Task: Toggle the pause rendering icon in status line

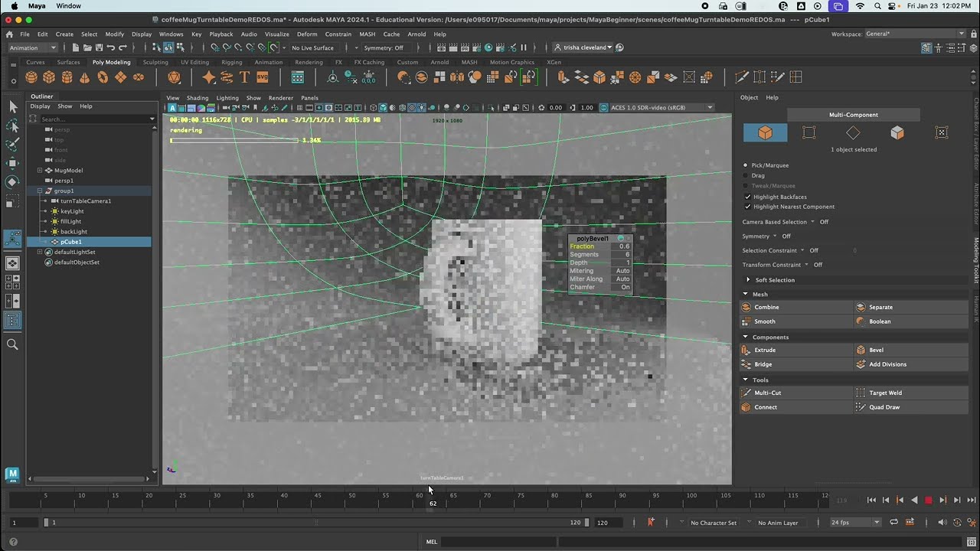Action: pos(524,47)
